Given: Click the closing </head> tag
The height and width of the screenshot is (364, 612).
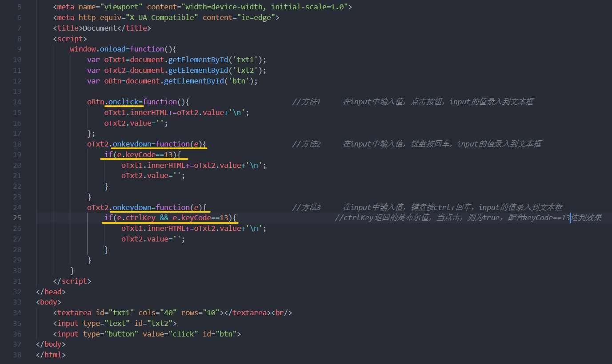Looking at the screenshot, I should tap(51, 292).
